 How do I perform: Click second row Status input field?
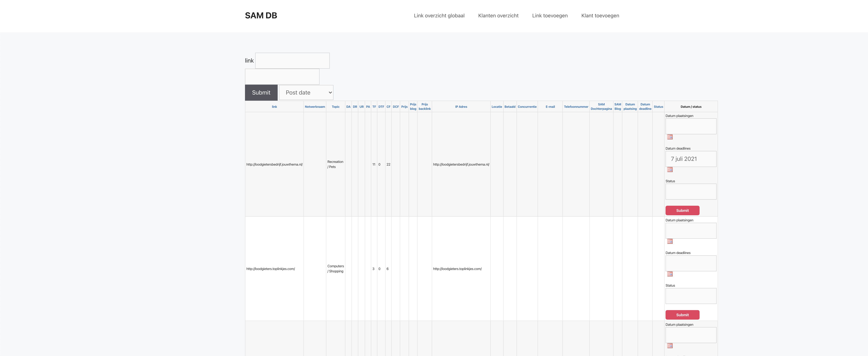(x=691, y=296)
